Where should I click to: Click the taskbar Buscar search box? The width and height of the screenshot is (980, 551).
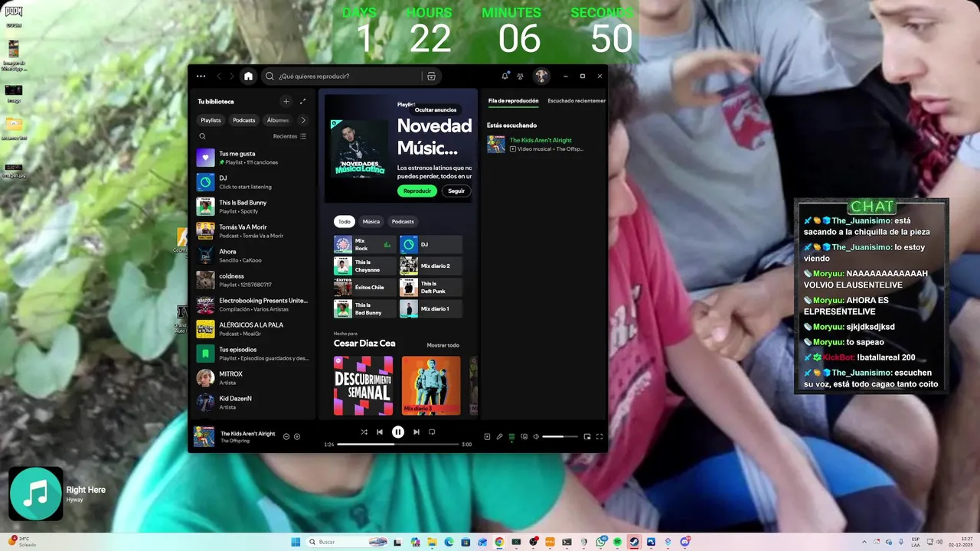click(348, 542)
